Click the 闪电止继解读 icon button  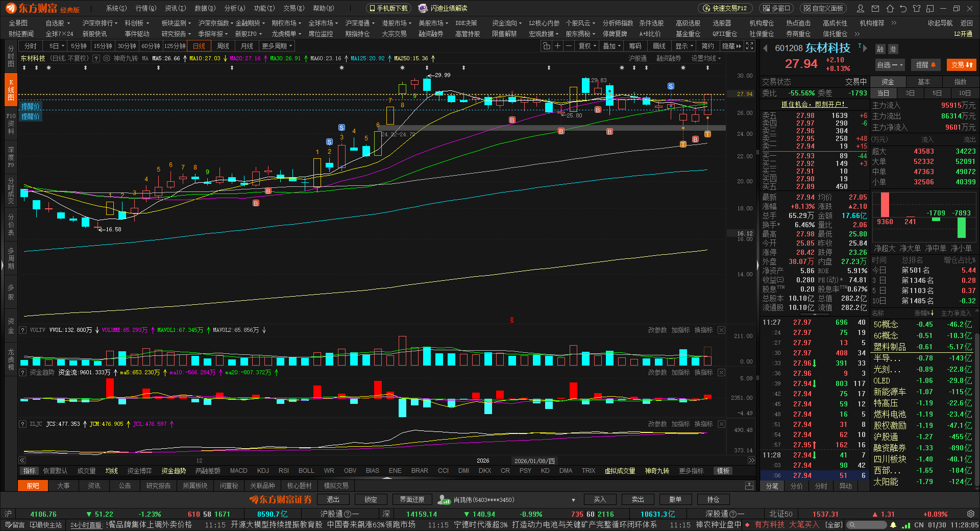[443, 8]
